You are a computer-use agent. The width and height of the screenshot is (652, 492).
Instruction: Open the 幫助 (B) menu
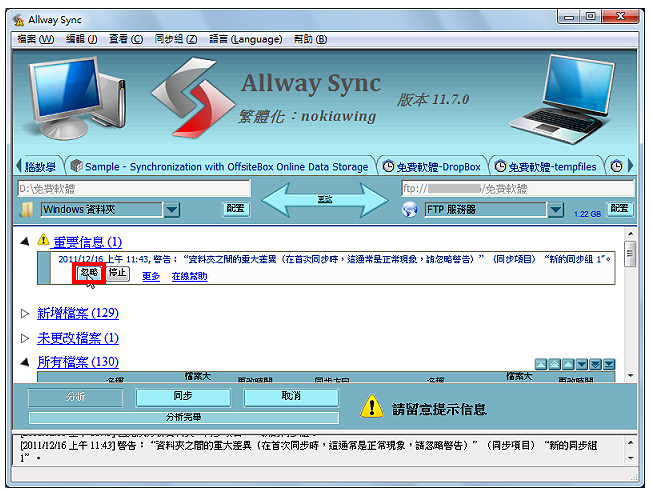310,39
